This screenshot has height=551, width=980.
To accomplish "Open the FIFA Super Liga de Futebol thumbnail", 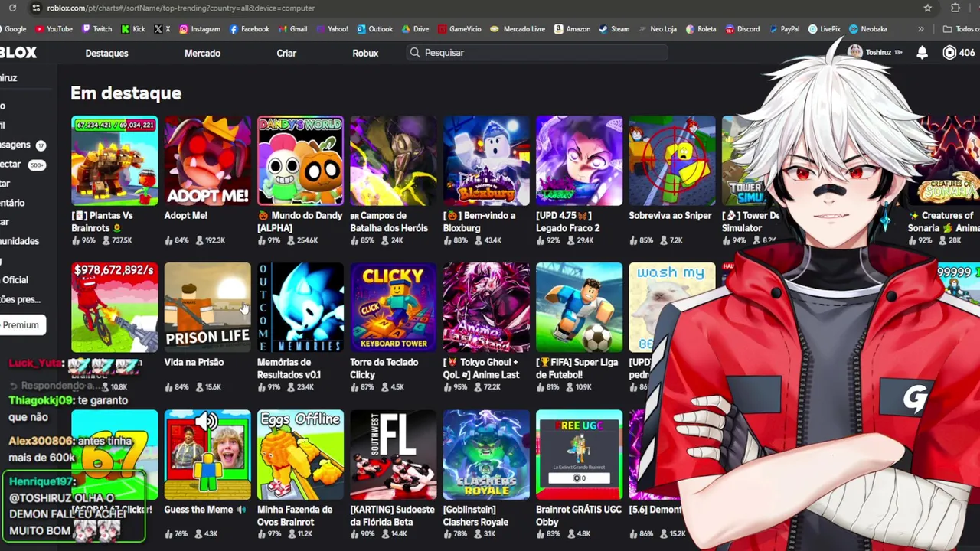I will (x=580, y=308).
